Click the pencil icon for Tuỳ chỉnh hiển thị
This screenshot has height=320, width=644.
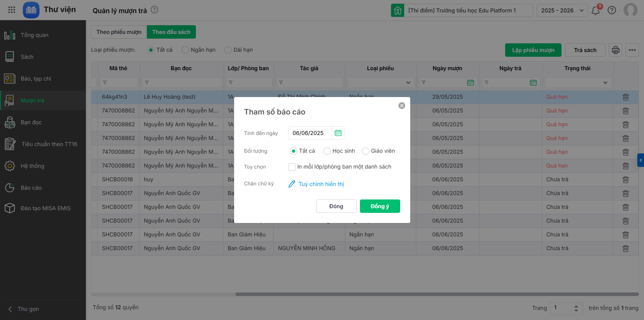[x=292, y=184]
